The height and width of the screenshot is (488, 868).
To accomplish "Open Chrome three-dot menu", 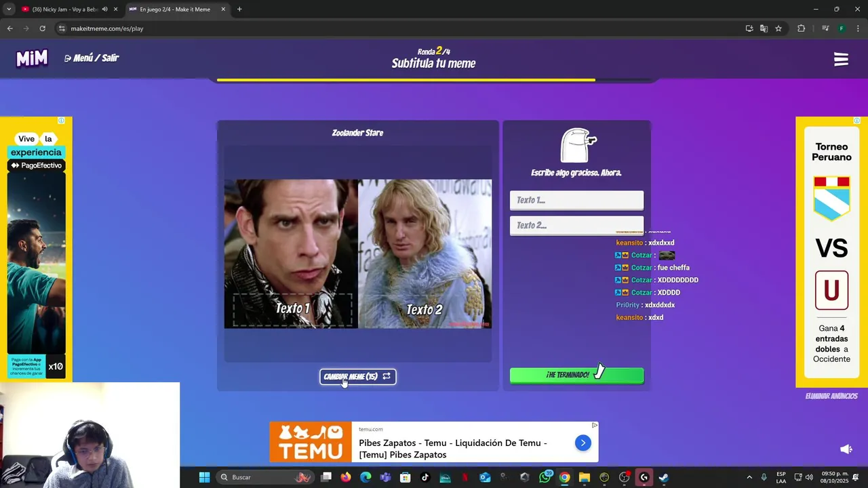I will click(858, 28).
